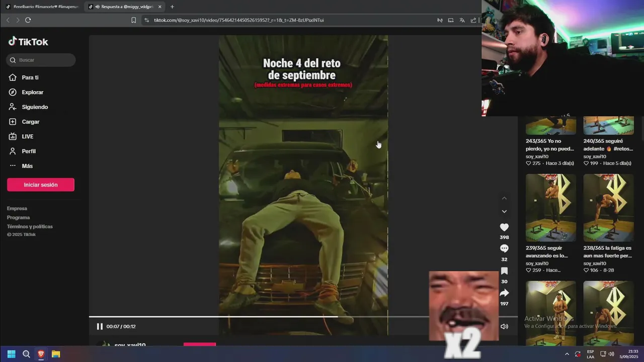Screen dimensions: 644x362
Task: Reload the page with the refresh icon
Action: pos(28,20)
